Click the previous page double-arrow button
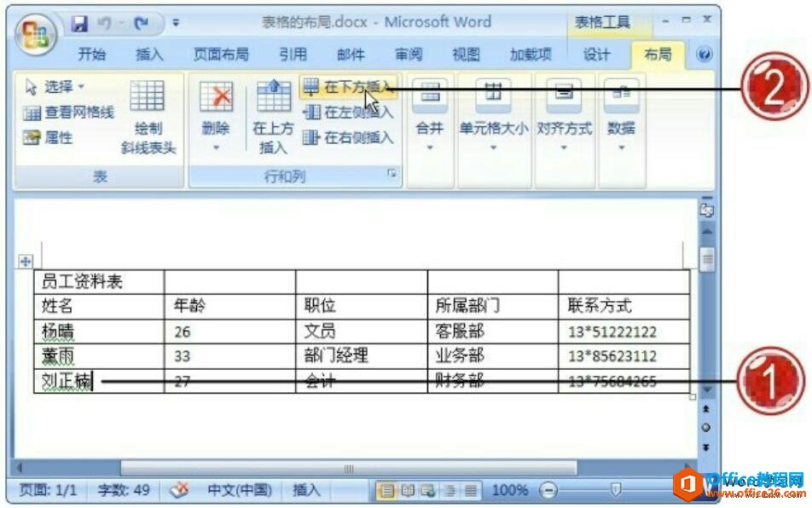 point(706,408)
